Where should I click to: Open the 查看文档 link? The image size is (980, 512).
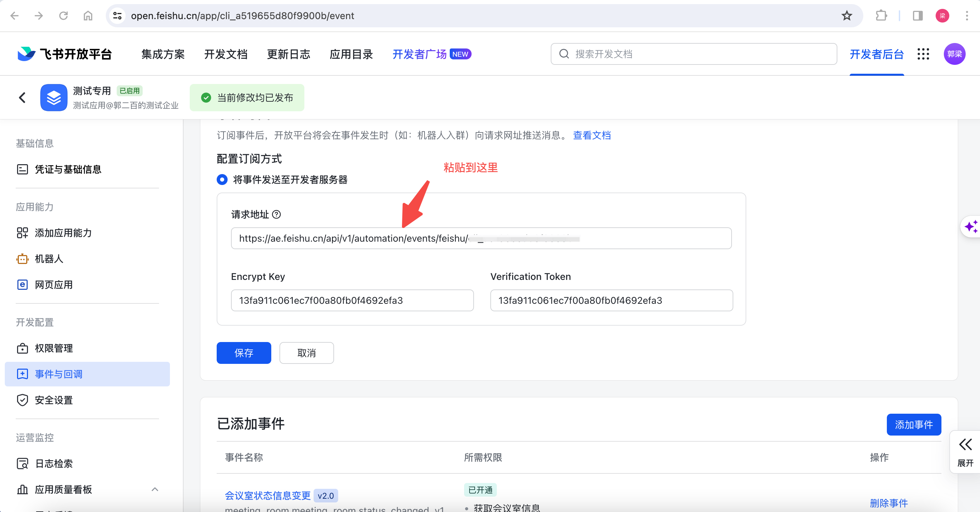[x=592, y=136]
